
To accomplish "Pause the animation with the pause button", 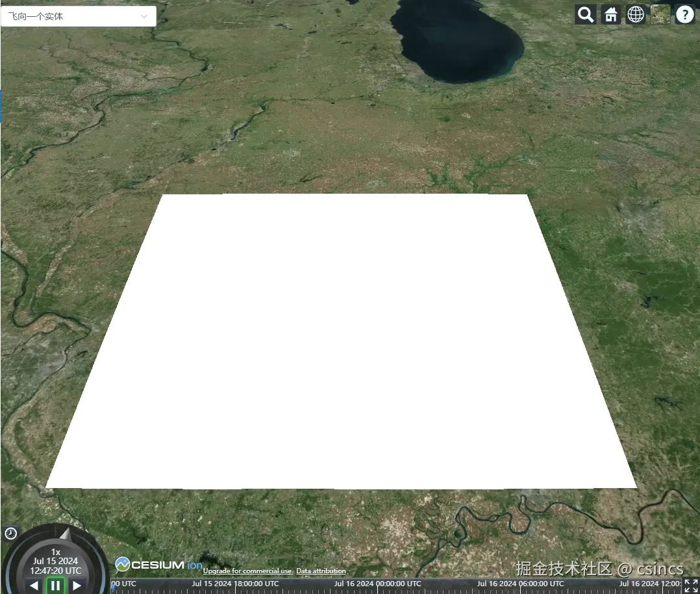I will tap(55, 586).
